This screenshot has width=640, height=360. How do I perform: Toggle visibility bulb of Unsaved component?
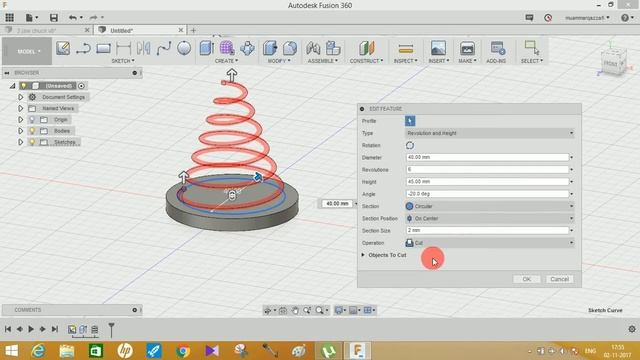[x=24, y=86]
